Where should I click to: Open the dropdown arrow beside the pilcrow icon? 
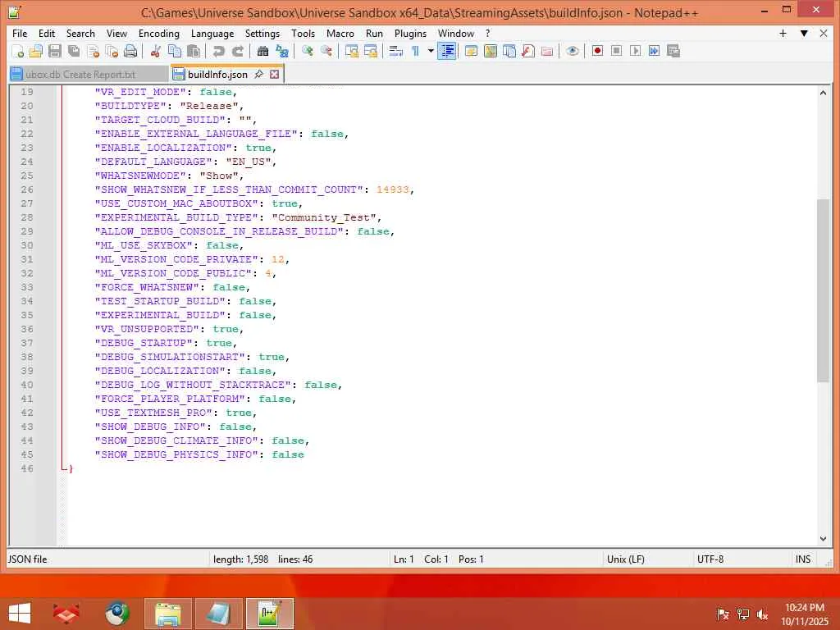pos(430,51)
